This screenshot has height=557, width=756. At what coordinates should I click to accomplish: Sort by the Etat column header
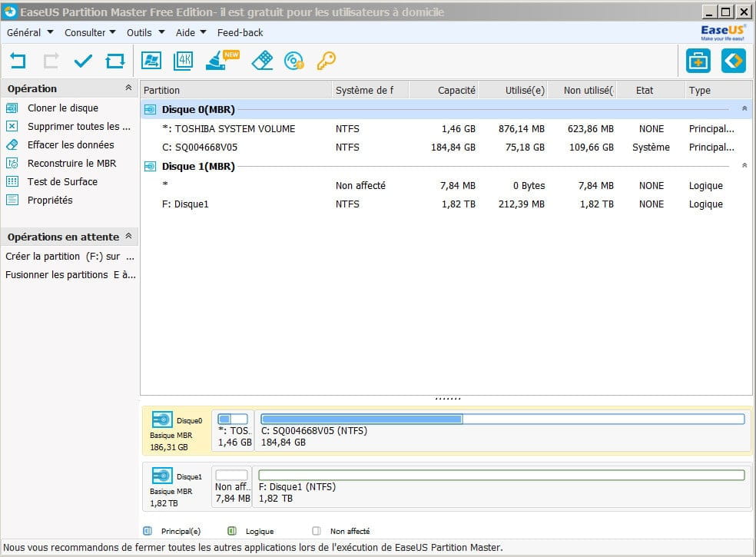(651, 90)
